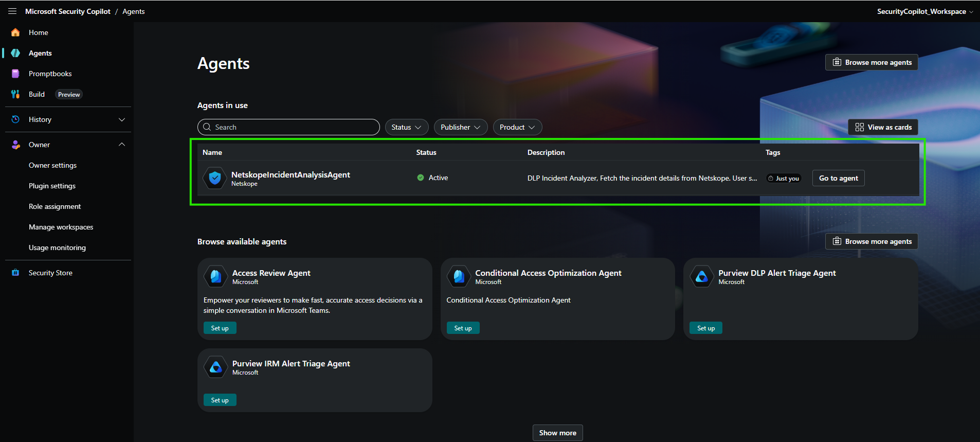Screen dimensions: 980x442
Task: Click the Purview IRM Alert Triage Agent title
Action: coord(291,364)
